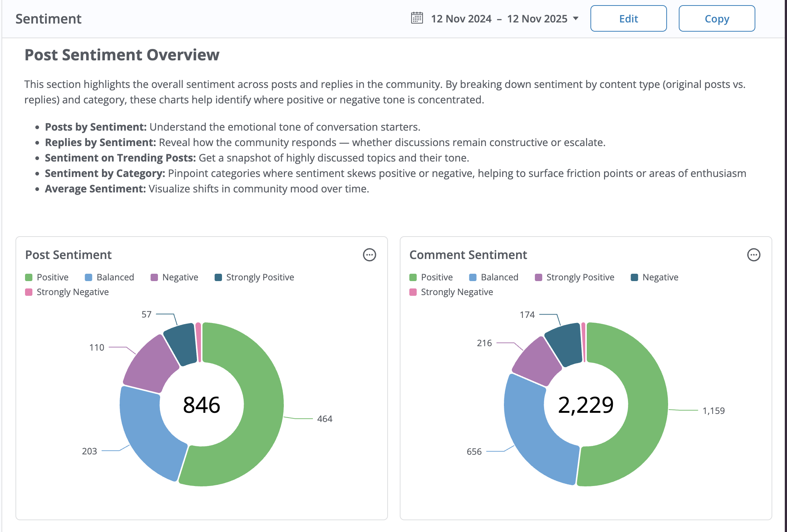Click the Edit button
Viewport: 787px width, 532px height.
pyautogui.click(x=628, y=19)
